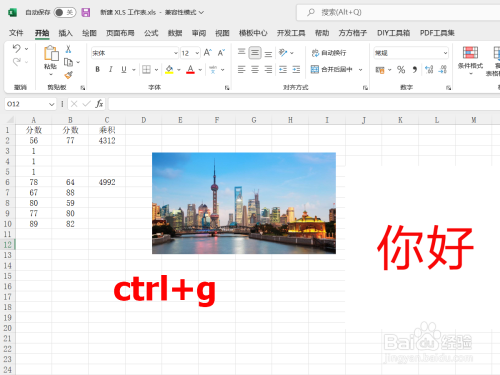Toggle Bold formatting
The image size is (500, 375).
click(x=98, y=69)
